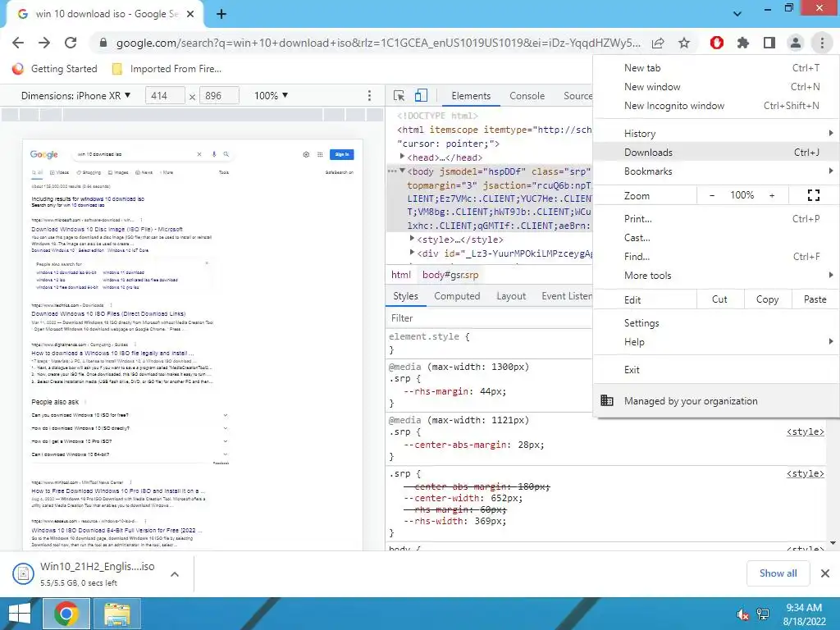
Task: Choose Find... from the menu
Action: [x=715, y=257]
